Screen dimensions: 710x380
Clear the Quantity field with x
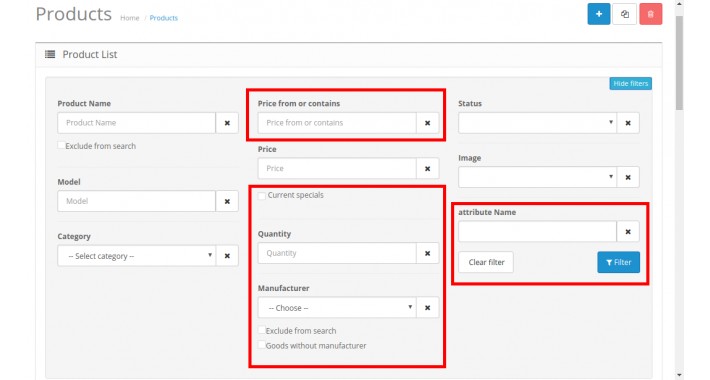(x=427, y=253)
